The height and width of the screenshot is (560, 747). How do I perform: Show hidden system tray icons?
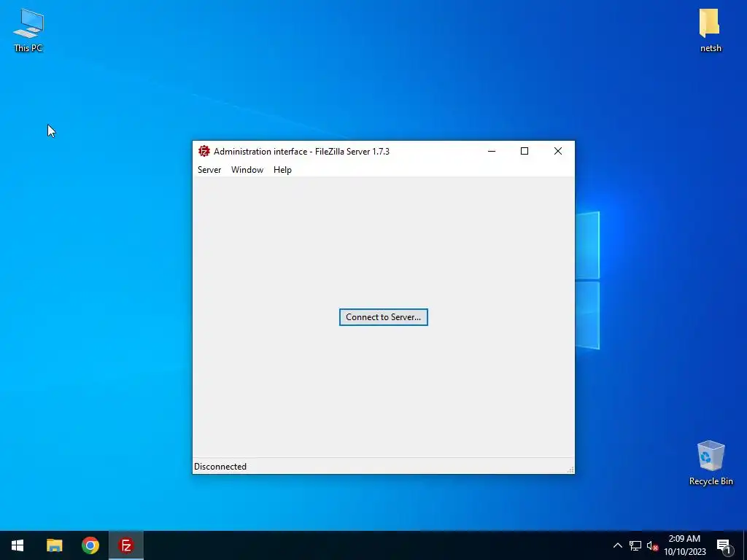click(617, 545)
